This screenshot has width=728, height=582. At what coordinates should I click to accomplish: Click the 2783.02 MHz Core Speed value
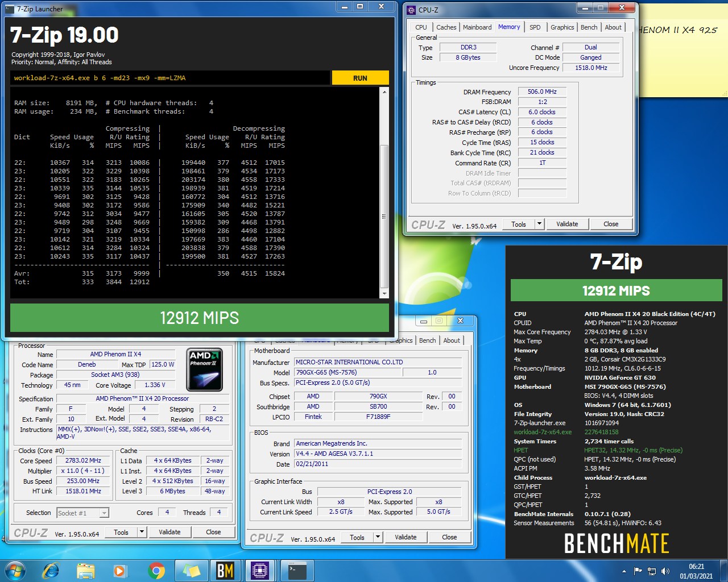84,460
